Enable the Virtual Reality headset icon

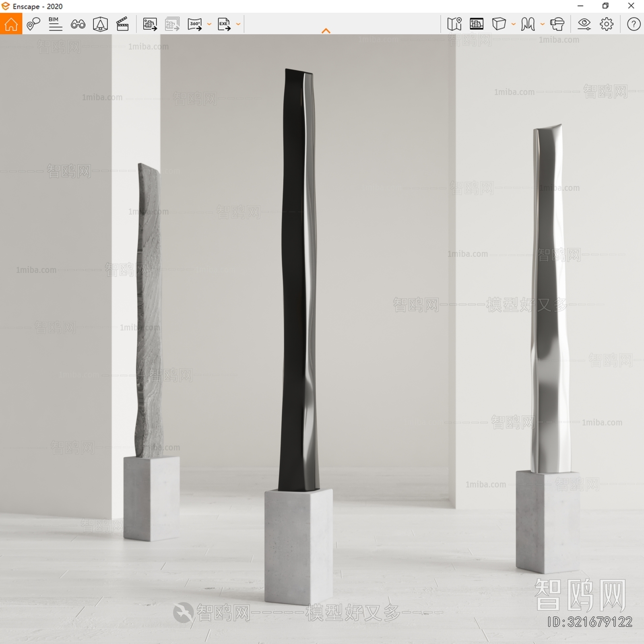(557, 24)
